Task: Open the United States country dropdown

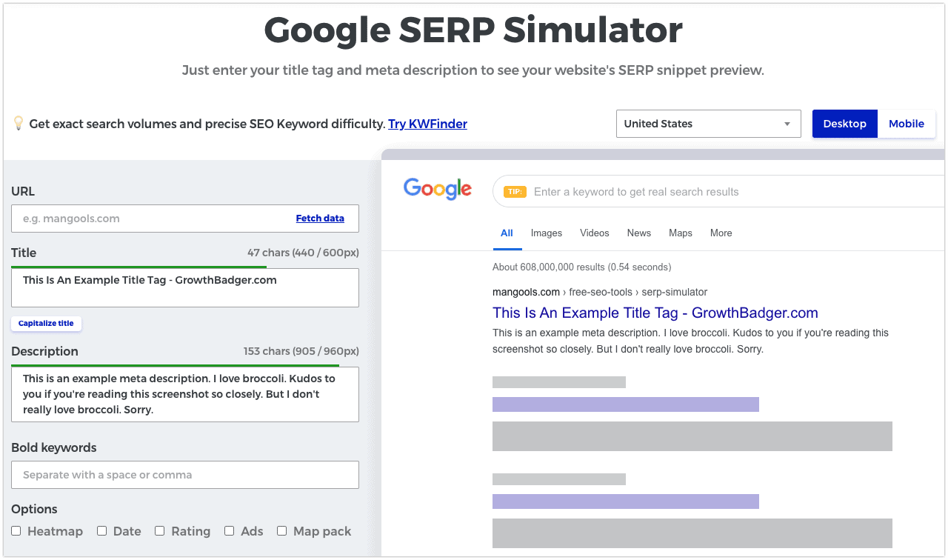Action: (708, 124)
